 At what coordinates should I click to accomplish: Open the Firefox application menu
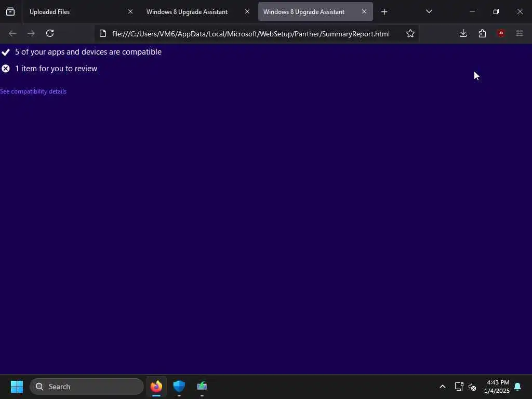click(x=520, y=34)
